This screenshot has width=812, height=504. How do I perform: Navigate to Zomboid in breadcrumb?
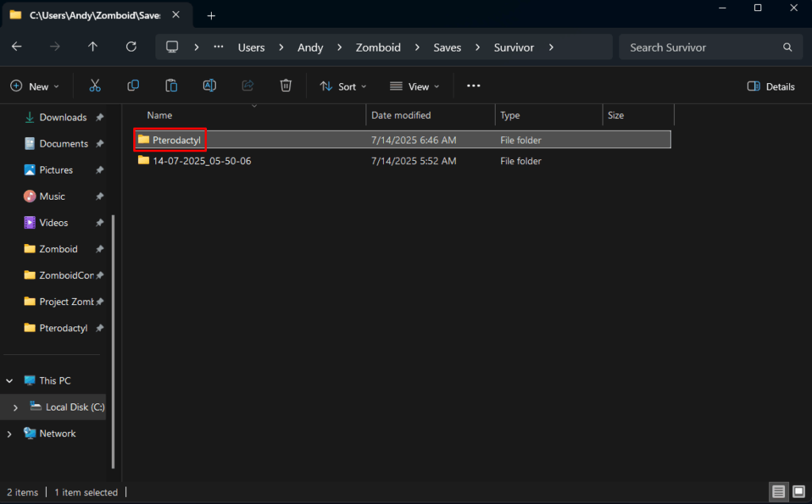coord(378,47)
